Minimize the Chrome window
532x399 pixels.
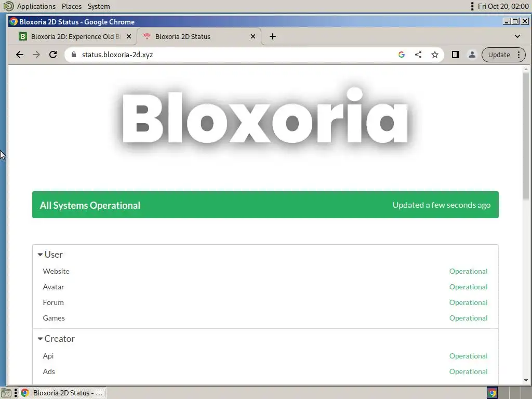[x=507, y=21]
